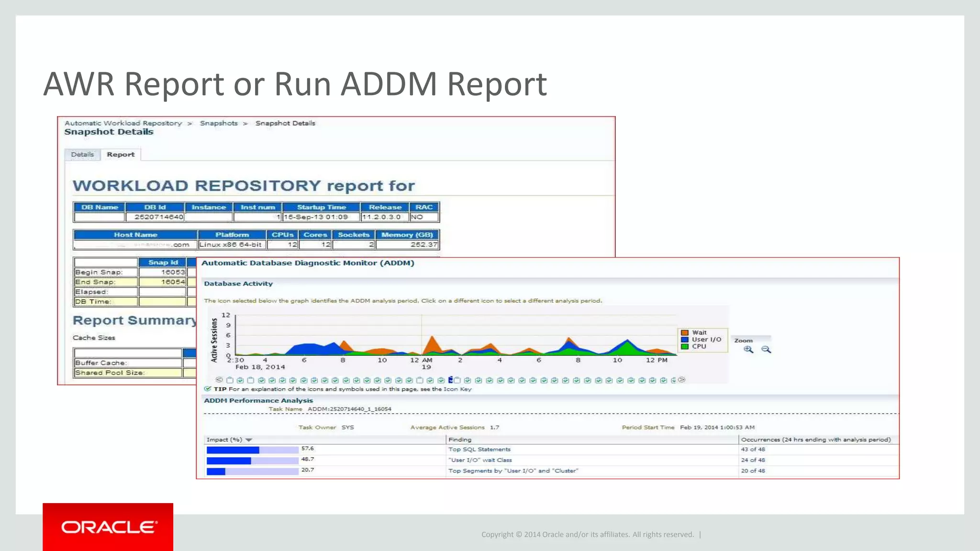
Task: Open Automatic Workload Repository breadcrumb link
Action: [123, 123]
